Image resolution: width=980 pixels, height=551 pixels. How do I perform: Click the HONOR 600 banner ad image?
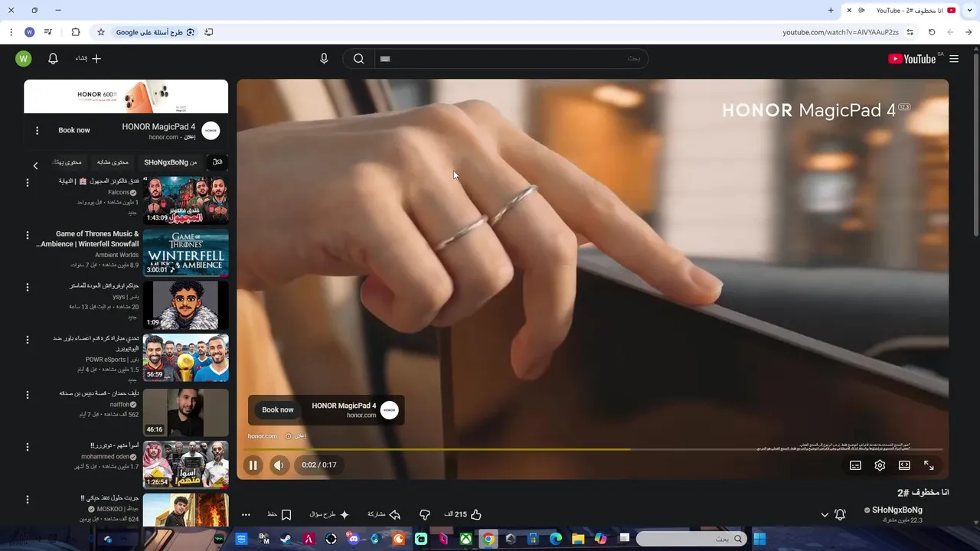[126, 96]
